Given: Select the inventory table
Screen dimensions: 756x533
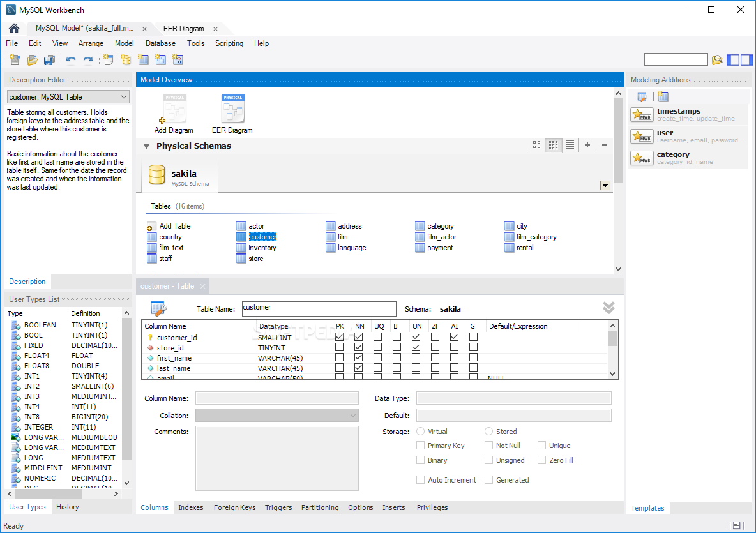Looking at the screenshot, I should (256, 248).
